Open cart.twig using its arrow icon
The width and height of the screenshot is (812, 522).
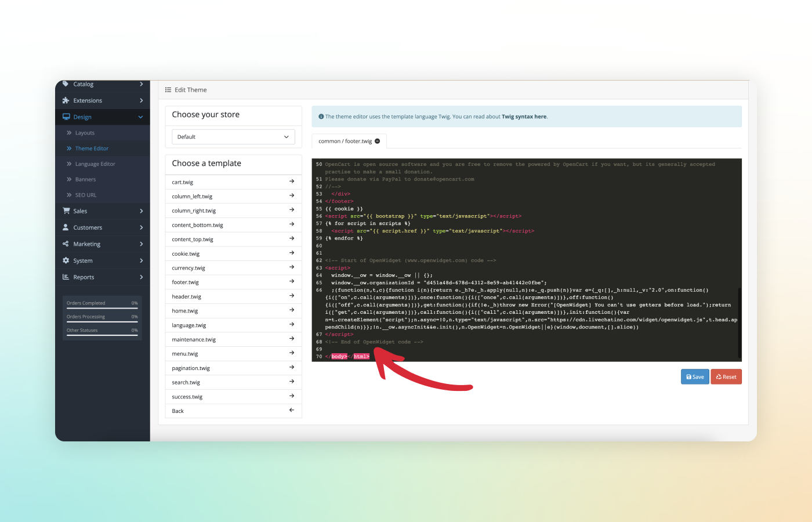(x=292, y=182)
